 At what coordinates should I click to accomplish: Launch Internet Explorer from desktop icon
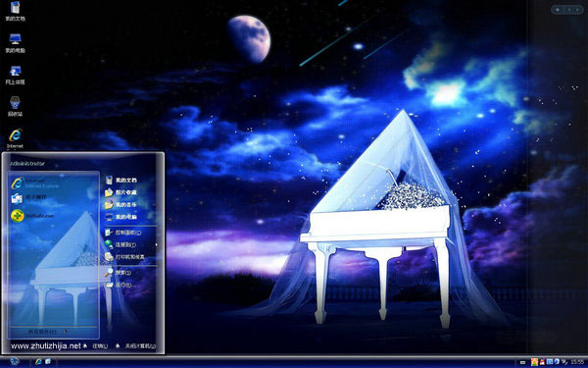coord(15,139)
